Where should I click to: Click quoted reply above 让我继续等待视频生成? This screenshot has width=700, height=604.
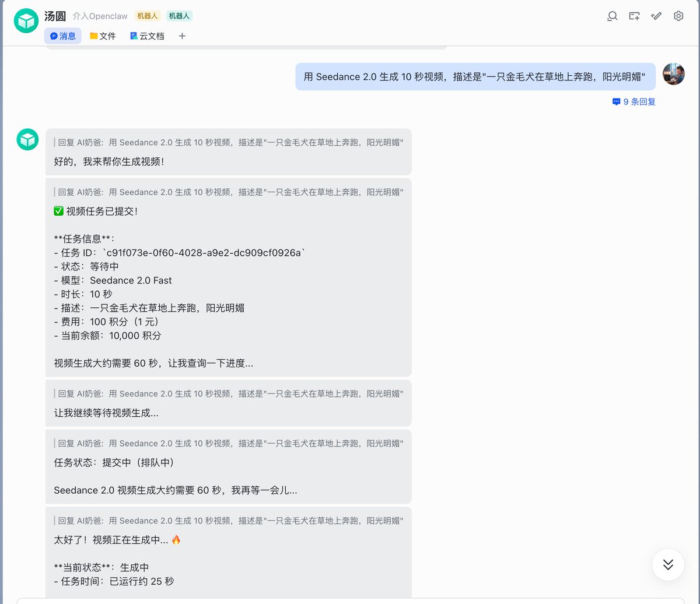(x=229, y=394)
